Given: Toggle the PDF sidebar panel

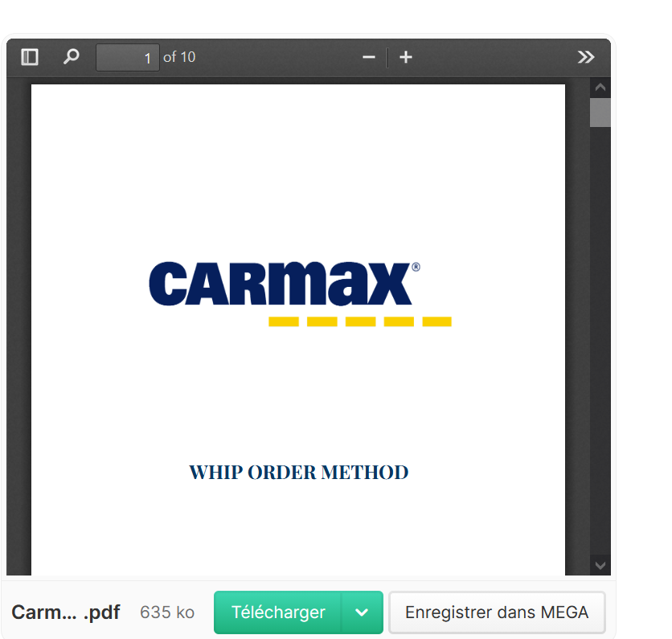Looking at the screenshot, I should [30, 57].
